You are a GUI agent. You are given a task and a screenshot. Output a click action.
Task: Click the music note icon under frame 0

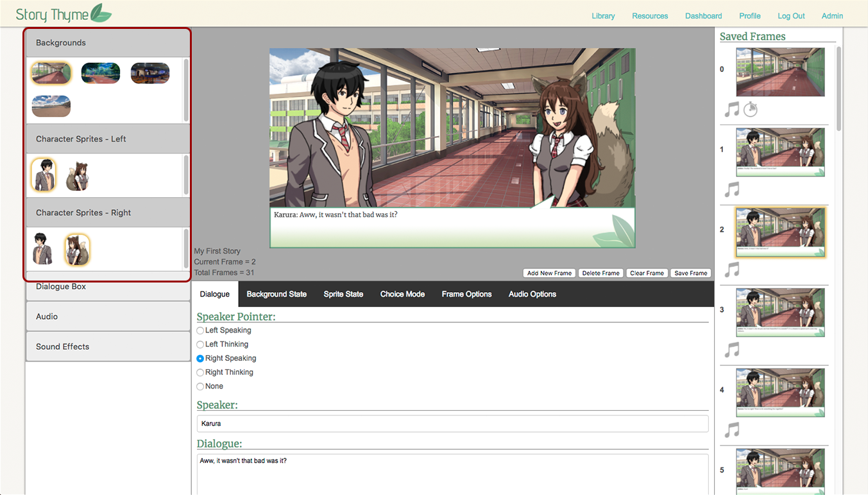coord(732,110)
